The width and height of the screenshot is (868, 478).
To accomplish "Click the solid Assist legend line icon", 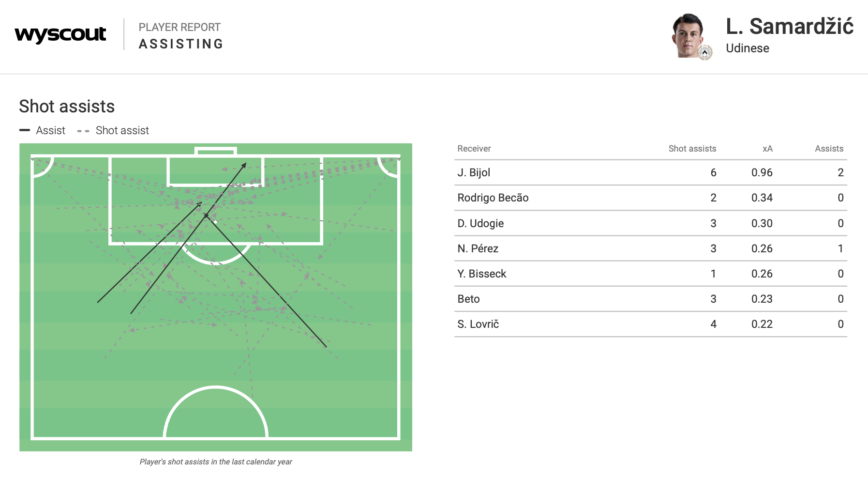I will 25,130.
